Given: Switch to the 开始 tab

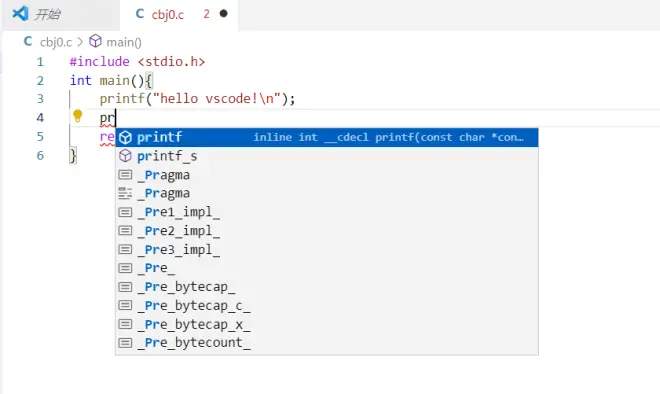Looking at the screenshot, I should [61, 15].
